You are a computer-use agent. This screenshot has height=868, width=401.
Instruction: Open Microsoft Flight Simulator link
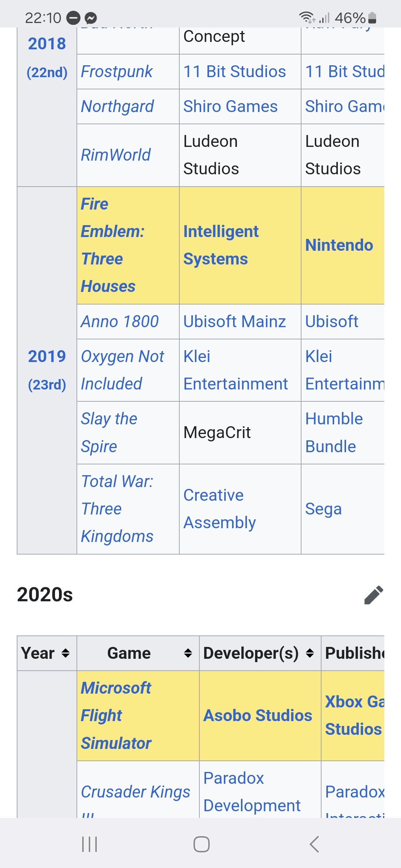pyautogui.click(x=116, y=716)
